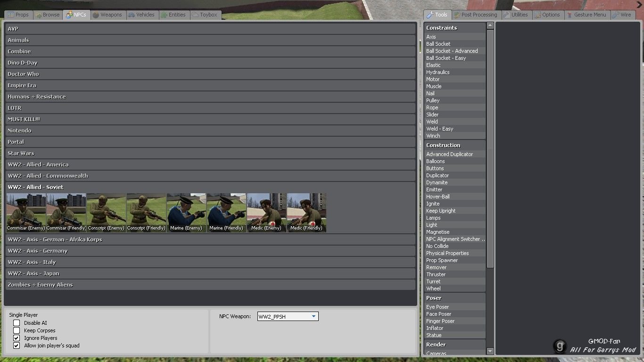This screenshot has width=644, height=362.
Task: Collapse the Poser tool section
Action: click(x=454, y=298)
